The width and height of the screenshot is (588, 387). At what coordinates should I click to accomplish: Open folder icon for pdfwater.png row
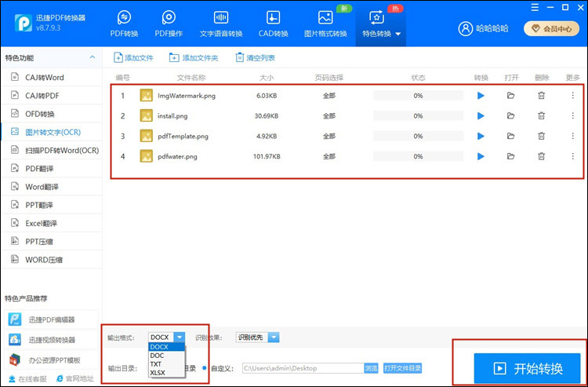click(x=510, y=156)
